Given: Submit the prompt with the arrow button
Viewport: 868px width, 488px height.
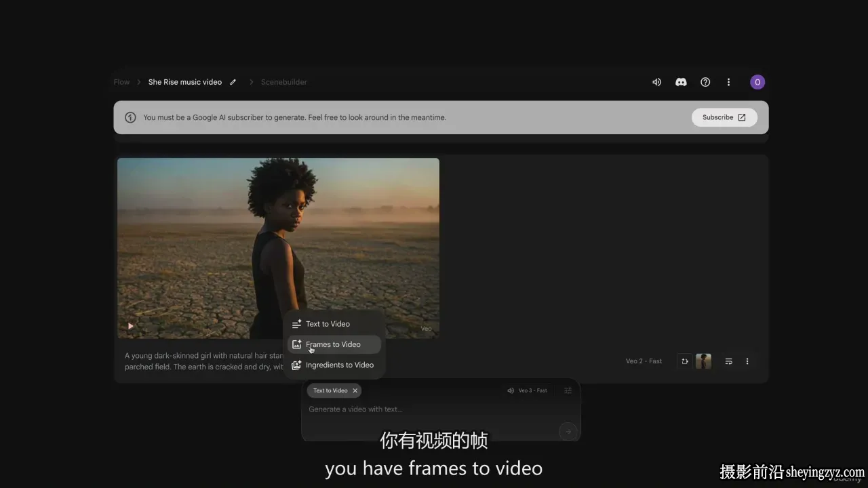Looking at the screenshot, I should coord(568,431).
